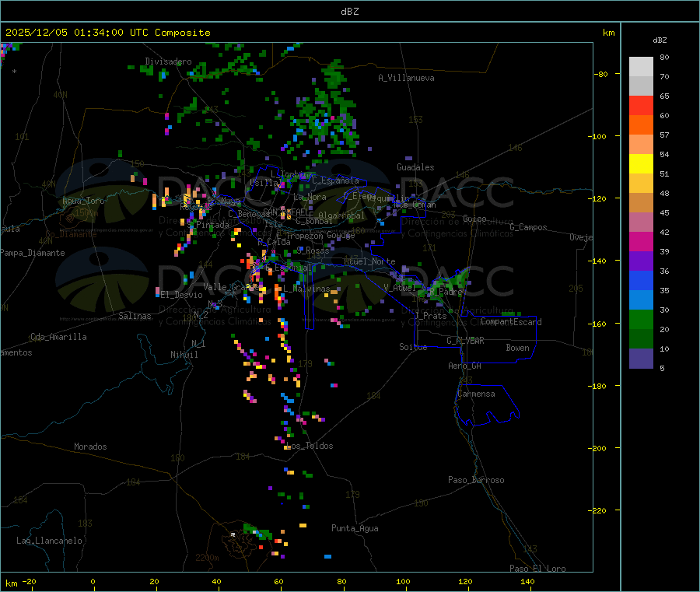Click the Los_Toldos location label
700x592 pixels.
tap(310, 446)
